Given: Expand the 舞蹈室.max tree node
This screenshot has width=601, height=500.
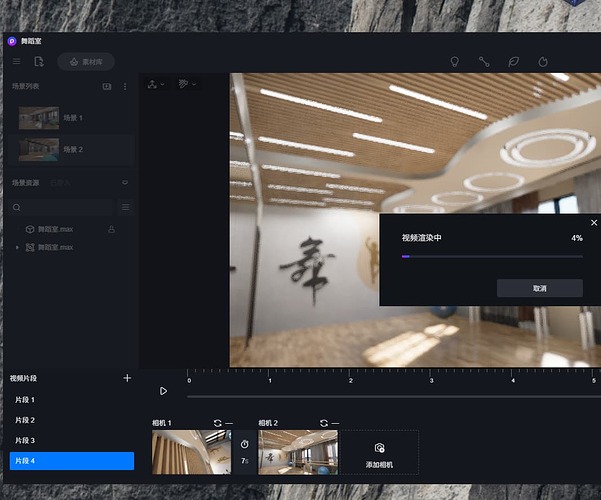Looking at the screenshot, I should pos(17,247).
